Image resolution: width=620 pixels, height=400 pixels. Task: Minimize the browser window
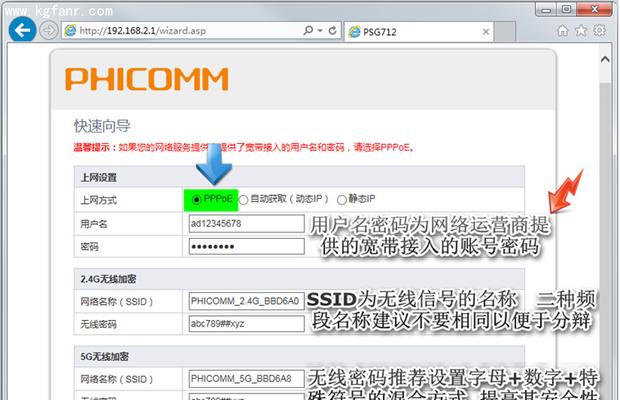546,9
